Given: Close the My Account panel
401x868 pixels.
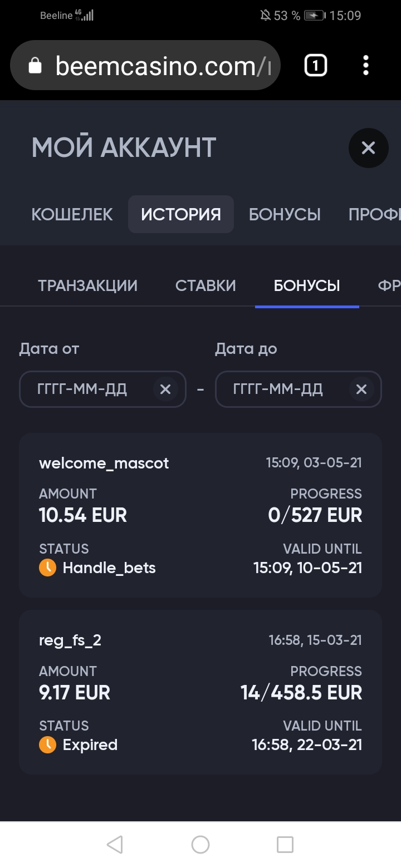Looking at the screenshot, I should pos(368,148).
